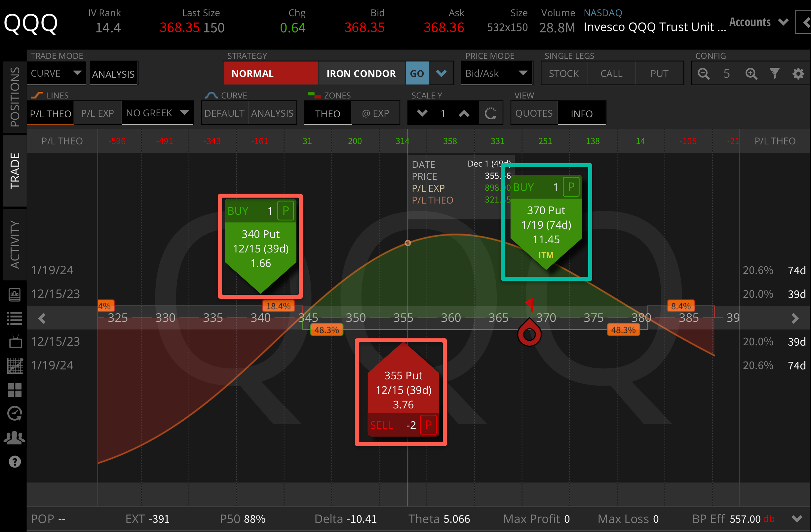Open the dashboard grid icon in sidebar

pyautogui.click(x=14, y=390)
